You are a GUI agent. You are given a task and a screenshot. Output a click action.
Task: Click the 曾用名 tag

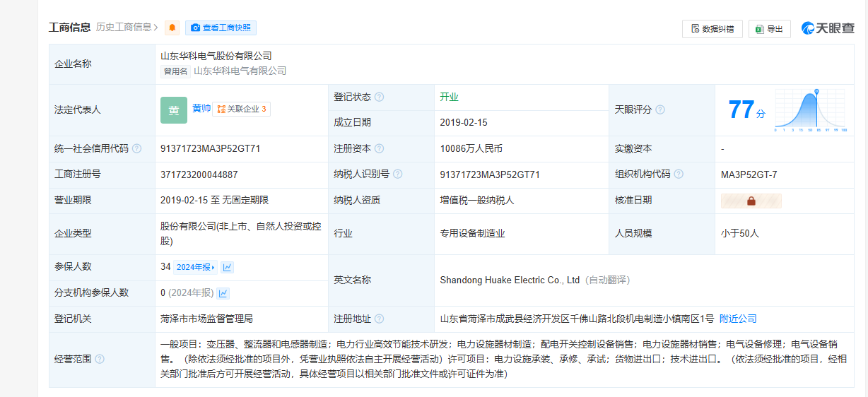tap(176, 71)
